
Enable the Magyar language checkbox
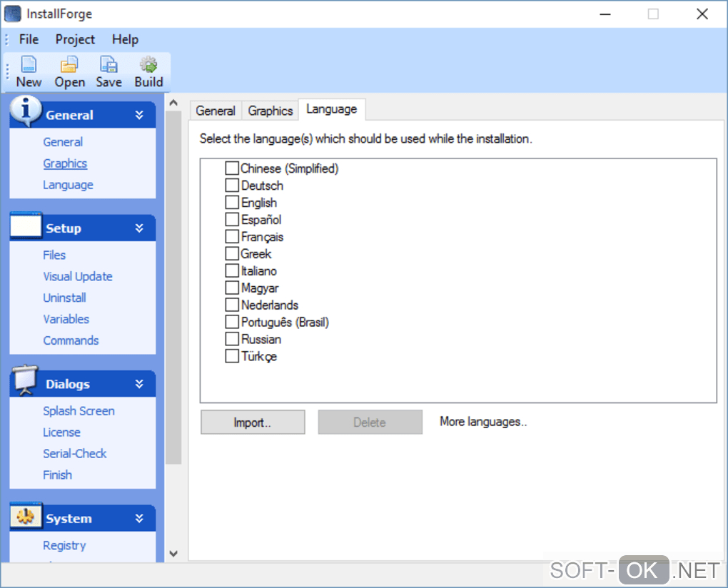[x=232, y=288]
